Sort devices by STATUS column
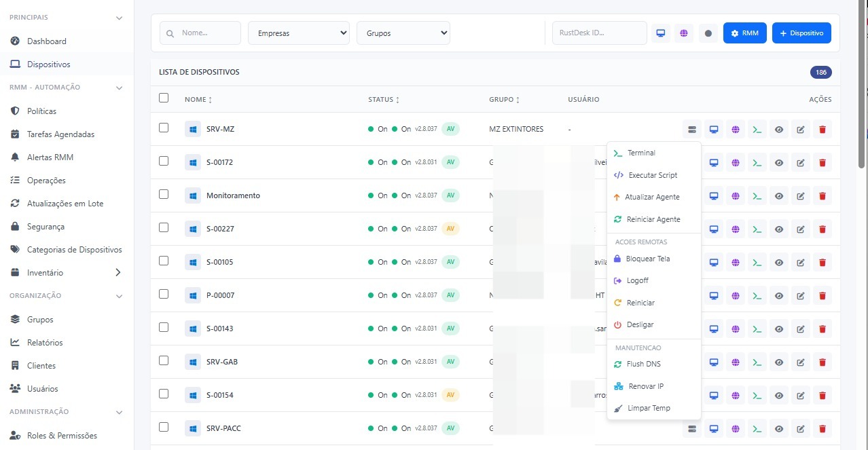This screenshot has width=868, height=450. click(x=384, y=100)
